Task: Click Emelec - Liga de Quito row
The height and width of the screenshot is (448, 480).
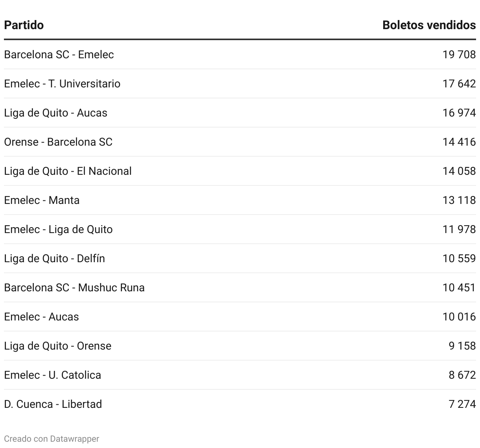Action: pos(240,229)
